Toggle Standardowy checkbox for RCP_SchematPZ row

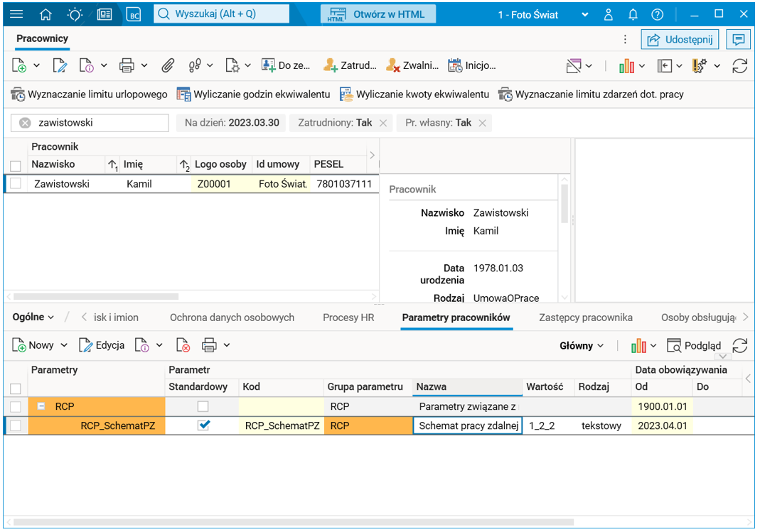click(204, 425)
